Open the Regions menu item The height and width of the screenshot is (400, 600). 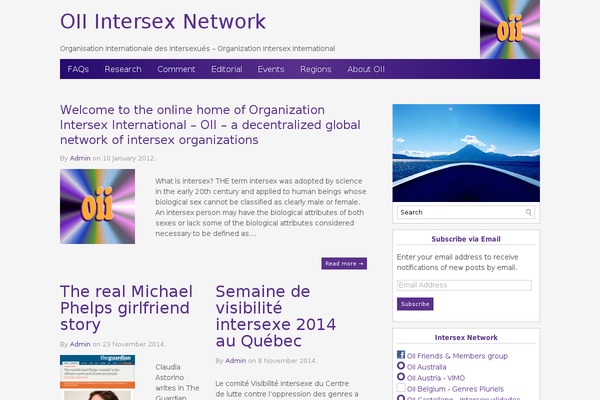pyautogui.click(x=316, y=69)
